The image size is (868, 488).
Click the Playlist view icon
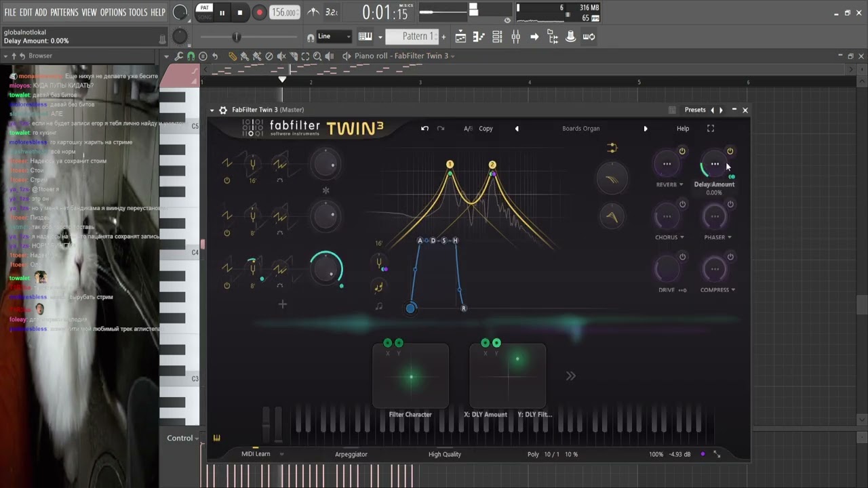click(460, 37)
